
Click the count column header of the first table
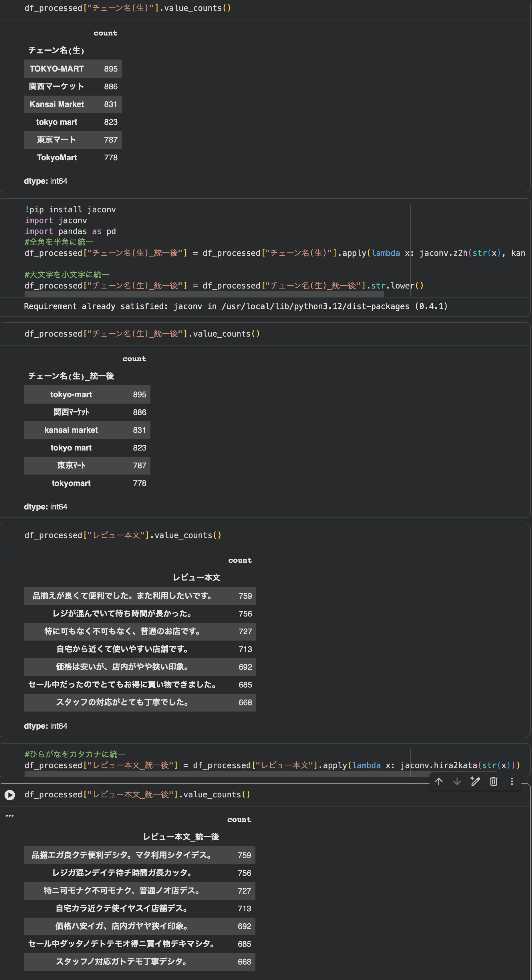[x=105, y=33]
